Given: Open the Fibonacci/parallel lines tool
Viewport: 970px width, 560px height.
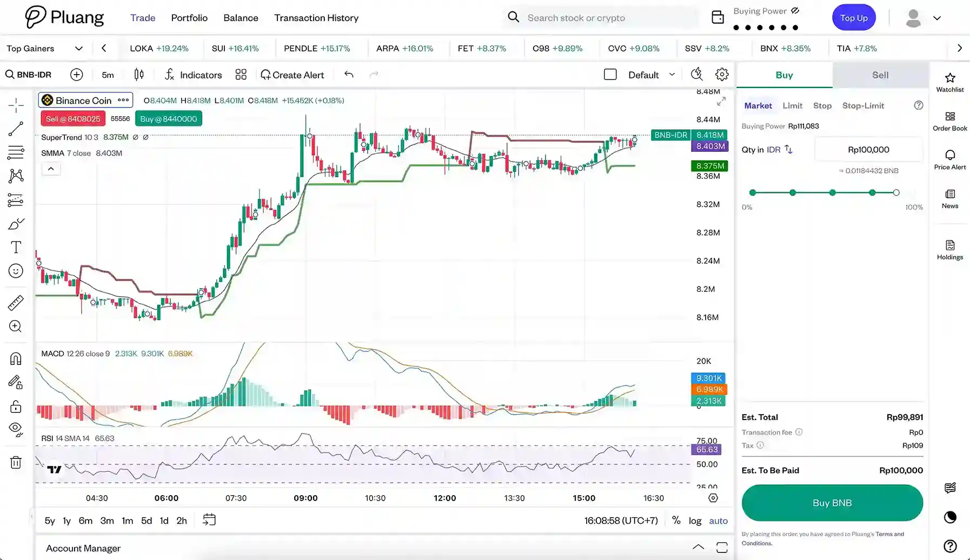Looking at the screenshot, I should tap(16, 152).
